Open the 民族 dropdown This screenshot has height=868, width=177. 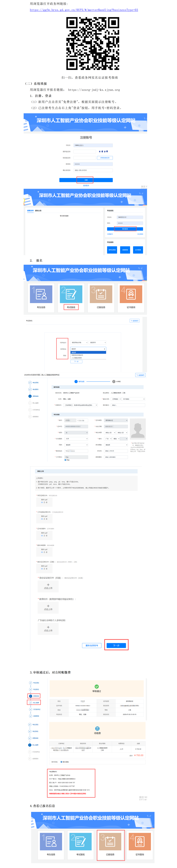pos(77,445)
